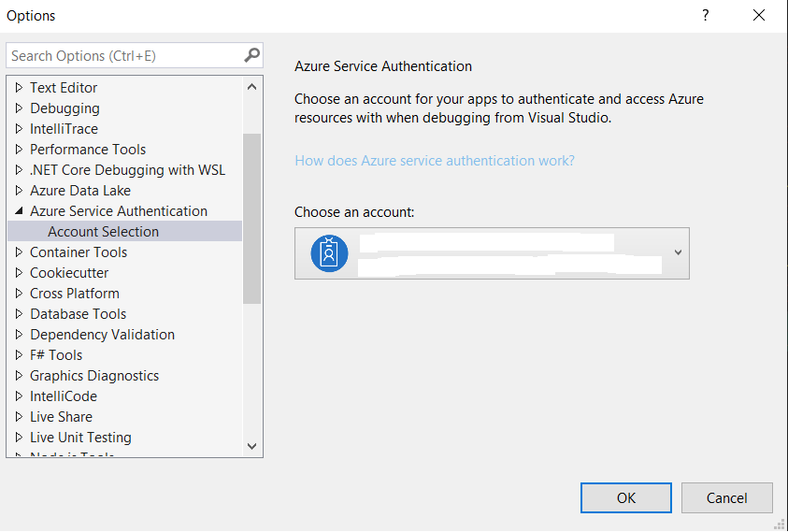Select Live Unit Testing label
This screenshot has width=788, height=532.
[x=80, y=438]
